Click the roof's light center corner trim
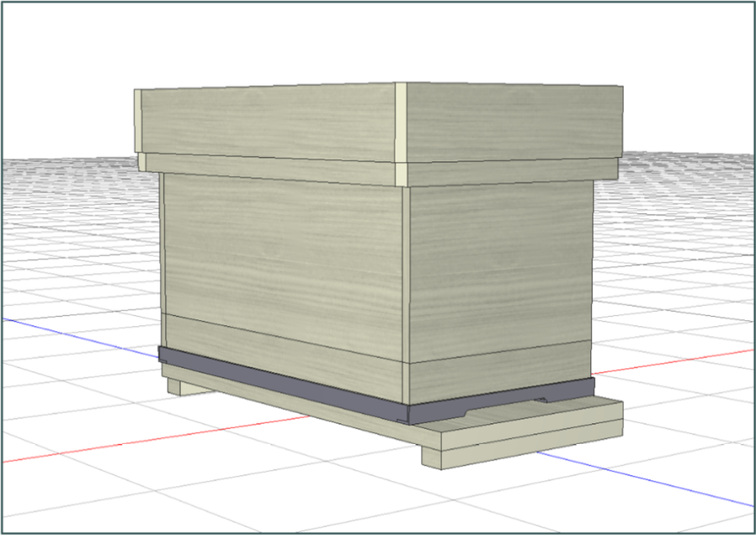 click(x=401, y=135)
